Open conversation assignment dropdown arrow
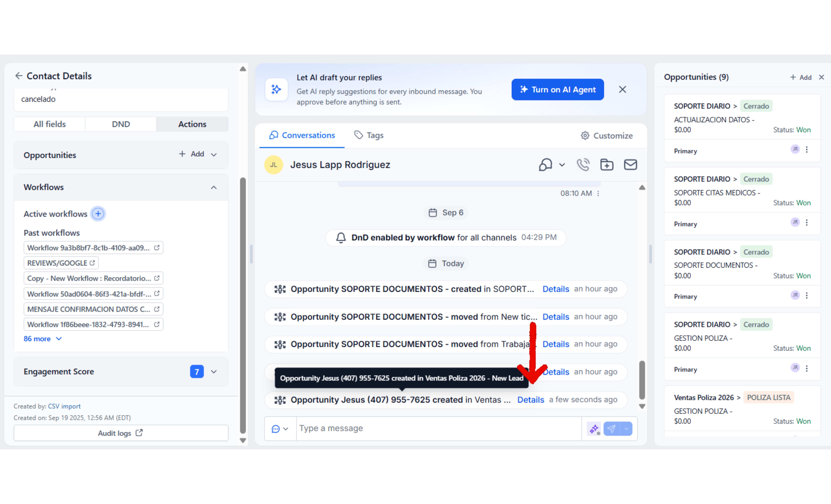 coord(562,165)
